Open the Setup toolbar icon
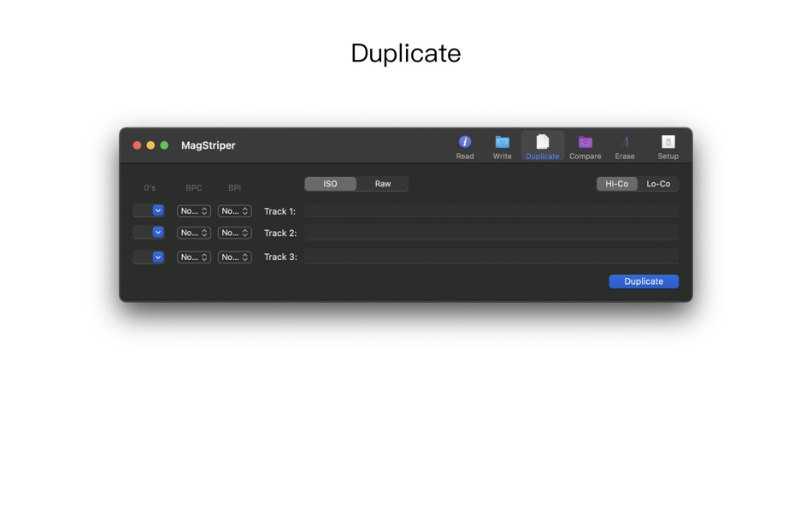This screenshot has width=812, height=508. click(668, 145)
